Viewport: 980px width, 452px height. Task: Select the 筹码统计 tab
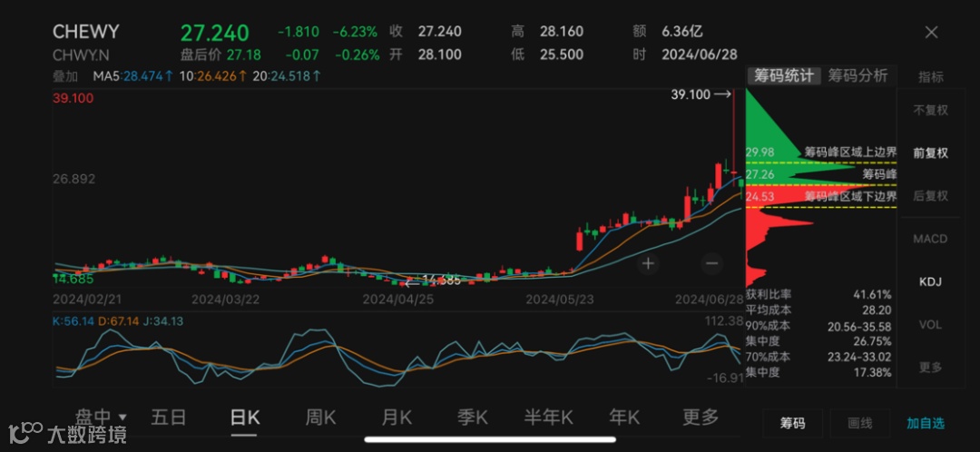click(x=784, y=76)
